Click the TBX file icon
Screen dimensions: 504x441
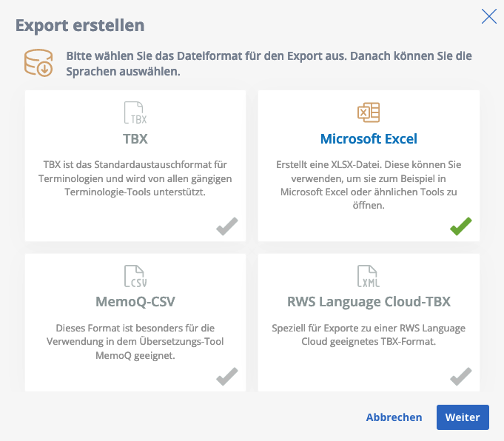[x=135, y=112]
